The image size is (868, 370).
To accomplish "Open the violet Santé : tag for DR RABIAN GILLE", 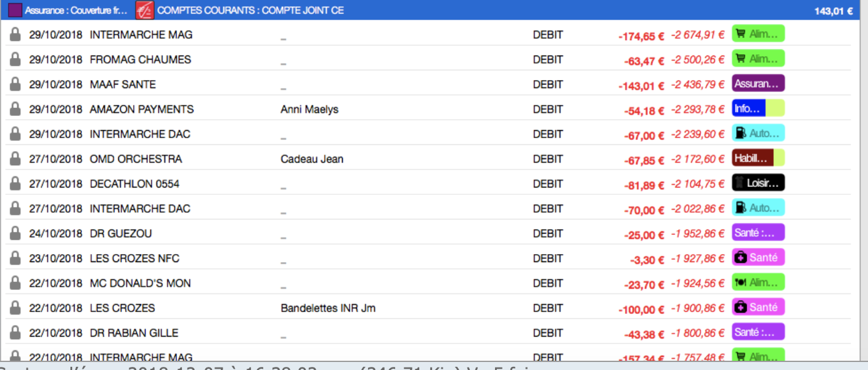I will coord(758,332).
